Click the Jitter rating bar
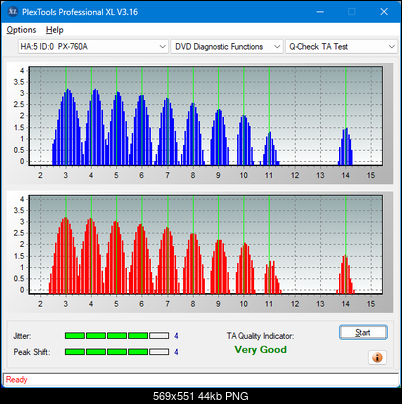402x404 pixels. pyautogui.click(x=117, y=336)
